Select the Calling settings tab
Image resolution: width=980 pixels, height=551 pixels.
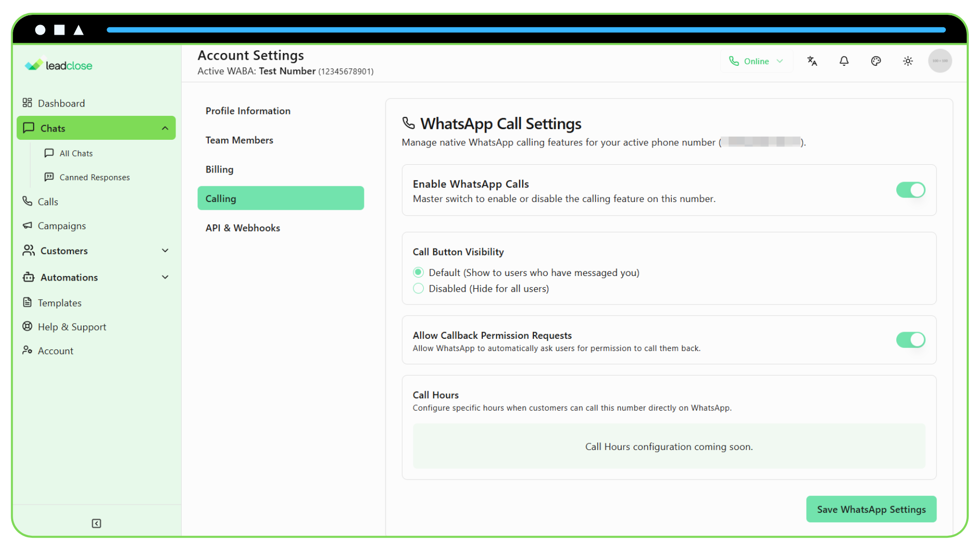pyautogui.click(x=281, y=198)
